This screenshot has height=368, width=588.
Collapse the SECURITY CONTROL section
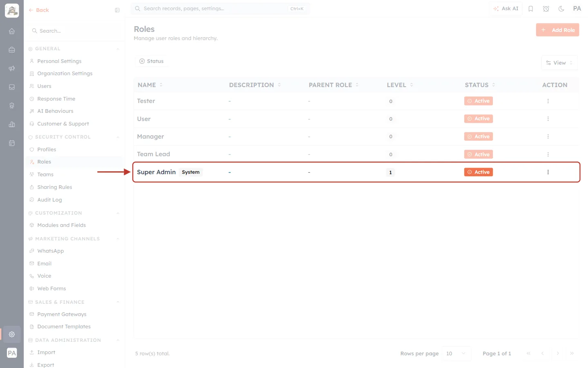[x=118, y=137]
